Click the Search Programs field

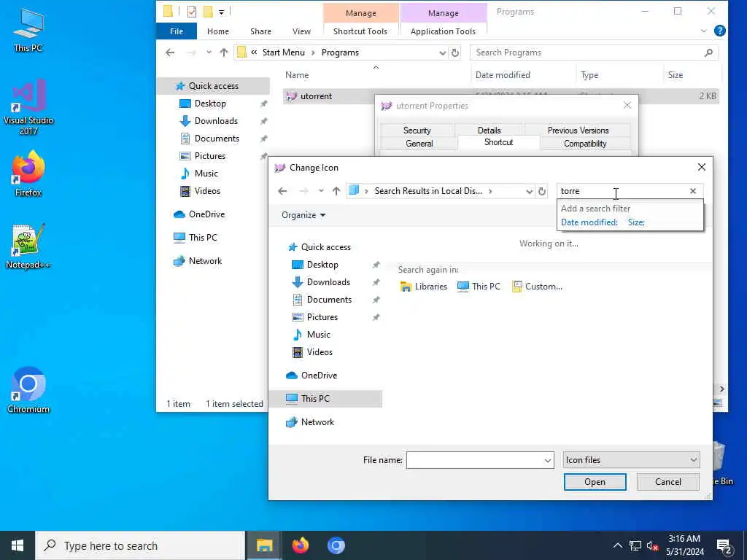(x=594, y=52)
